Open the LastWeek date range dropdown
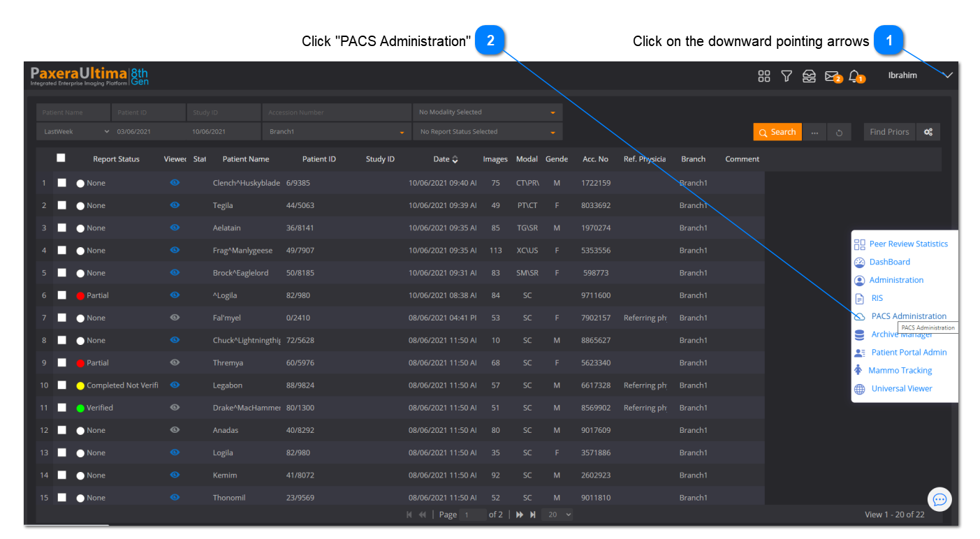This screenshot has width=980, height=539. [75, 132]
